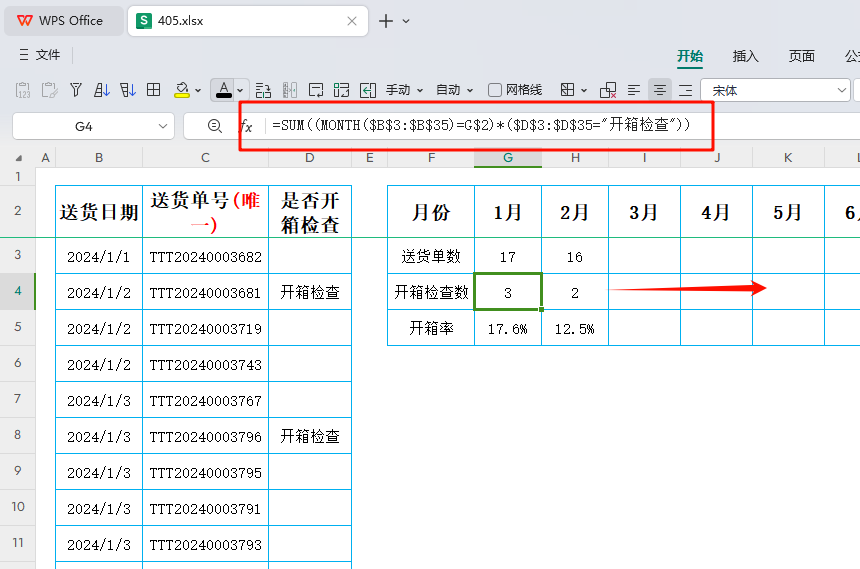
Task: Switch to the 页面 tab
Action: coord(801,56)
